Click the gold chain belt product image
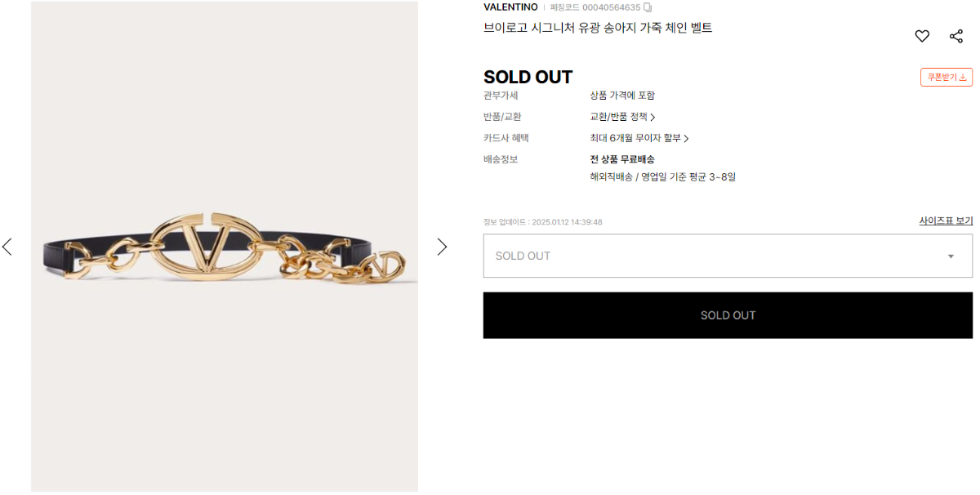This screenshot has width=980, height=495. (x=225, y=247)
